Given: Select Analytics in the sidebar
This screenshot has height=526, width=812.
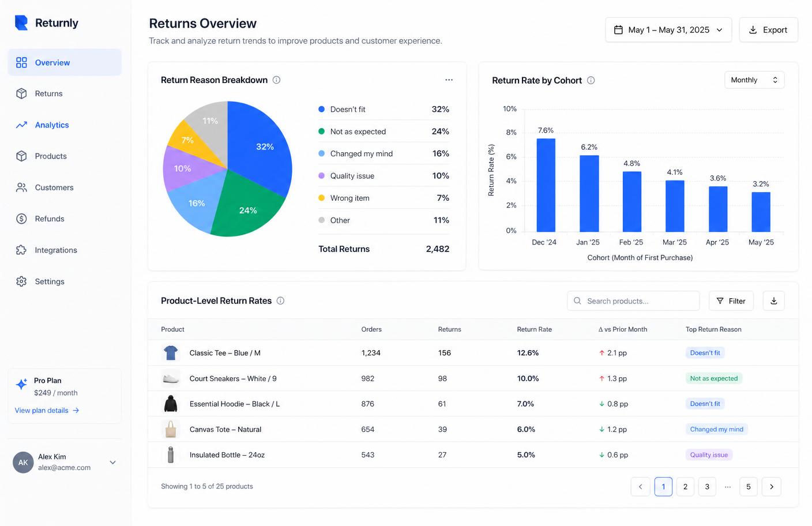Looking at the screenshot, I should (65, 125).
